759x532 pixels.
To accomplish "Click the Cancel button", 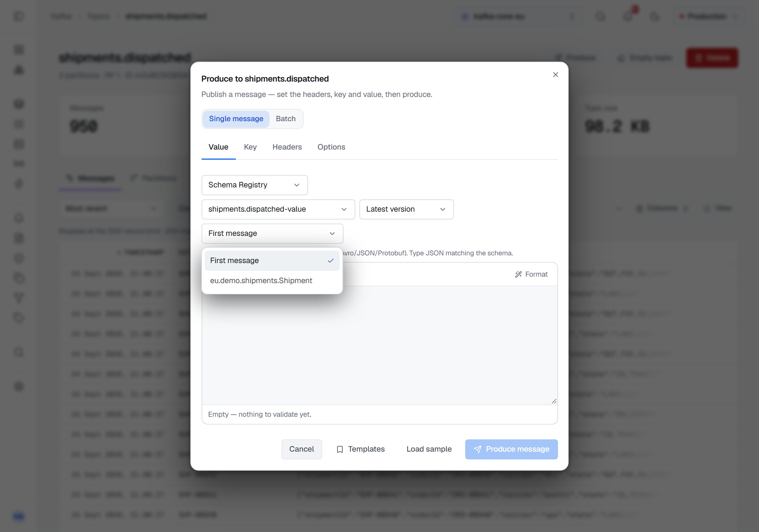I will (301, 449).
